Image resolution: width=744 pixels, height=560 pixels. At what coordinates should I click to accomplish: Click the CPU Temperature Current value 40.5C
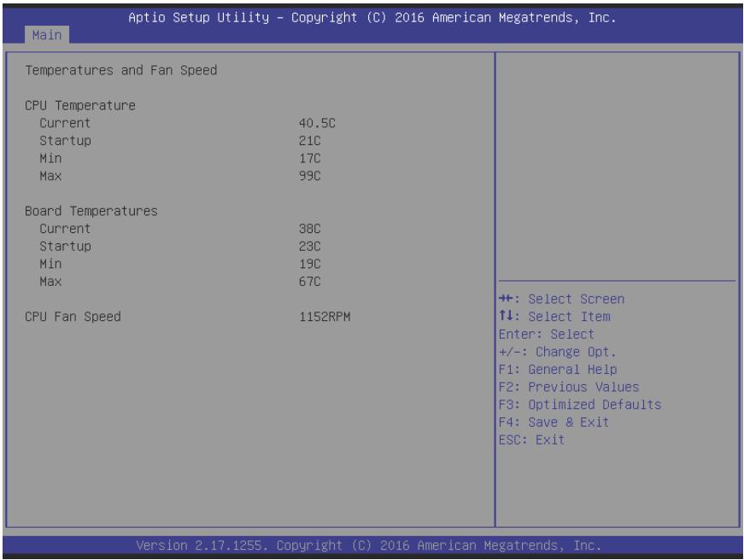317,123
